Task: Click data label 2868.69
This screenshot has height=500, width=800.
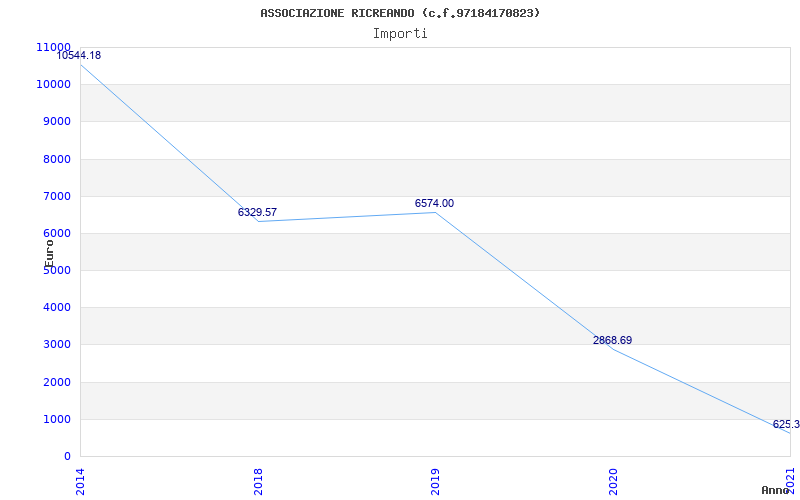Action: click(612, 340)
